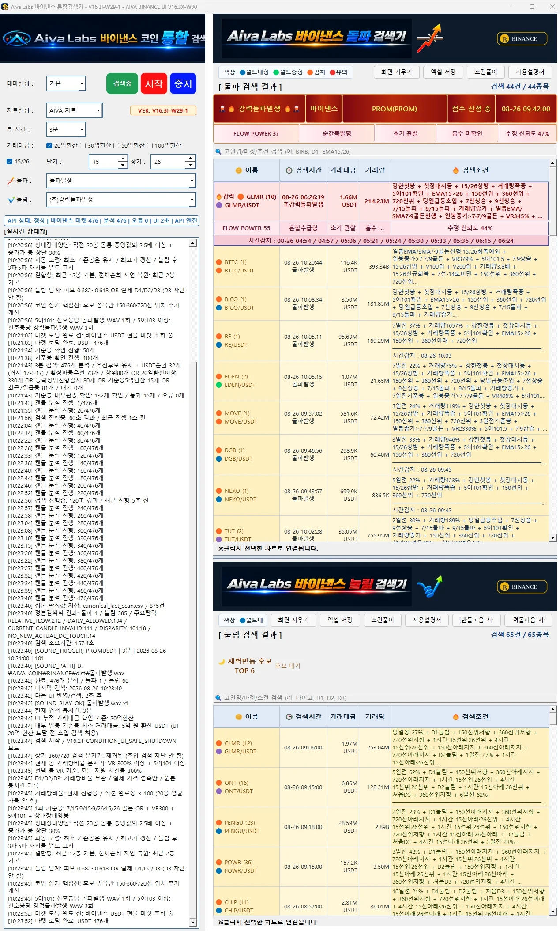Click the down arrow of log panel scrollbar

(192, 922)
